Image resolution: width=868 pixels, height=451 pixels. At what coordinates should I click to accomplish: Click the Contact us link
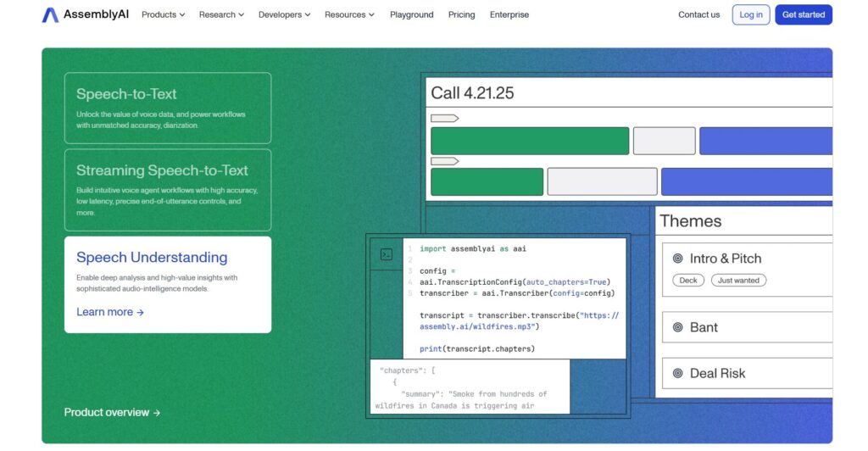(x=699, y=15)
